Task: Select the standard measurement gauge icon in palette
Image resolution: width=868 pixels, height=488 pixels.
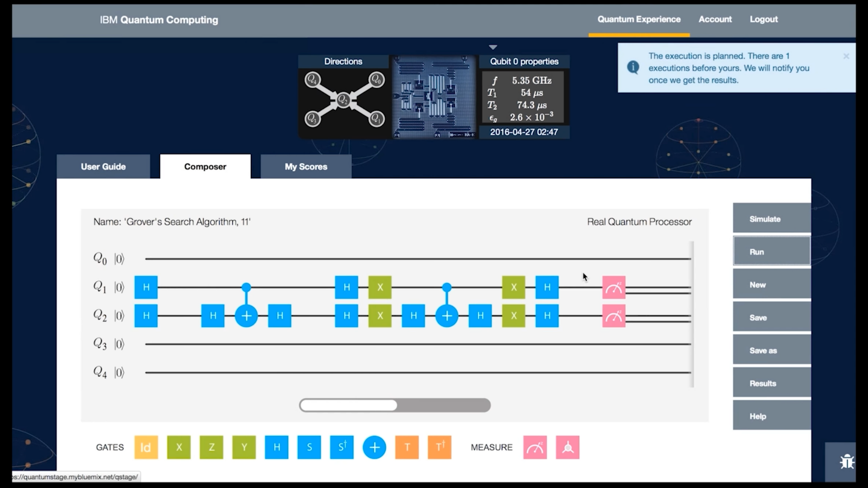Action: click(x=535, y=447)
